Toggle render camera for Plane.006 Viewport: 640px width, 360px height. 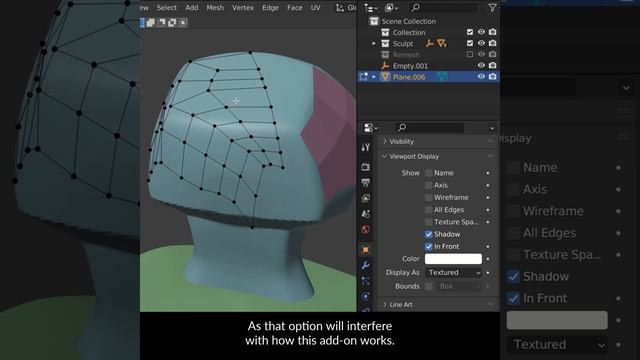point(493,76)
